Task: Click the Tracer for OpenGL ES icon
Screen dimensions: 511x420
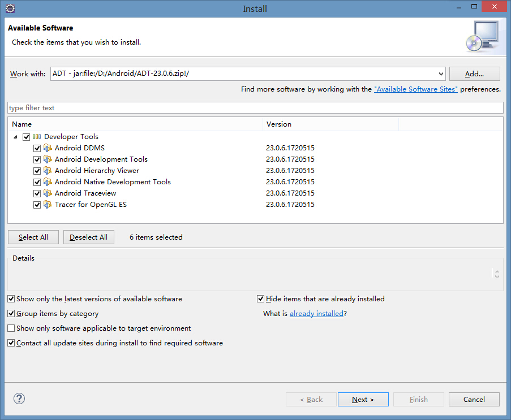Action: pyautogui.click(x=48, y=205)
